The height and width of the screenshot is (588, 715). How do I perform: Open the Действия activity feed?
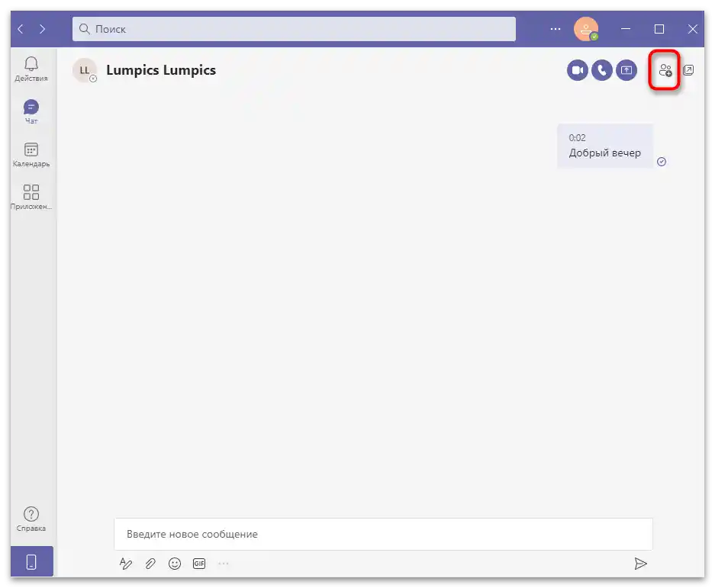click(x=31, y=69)
